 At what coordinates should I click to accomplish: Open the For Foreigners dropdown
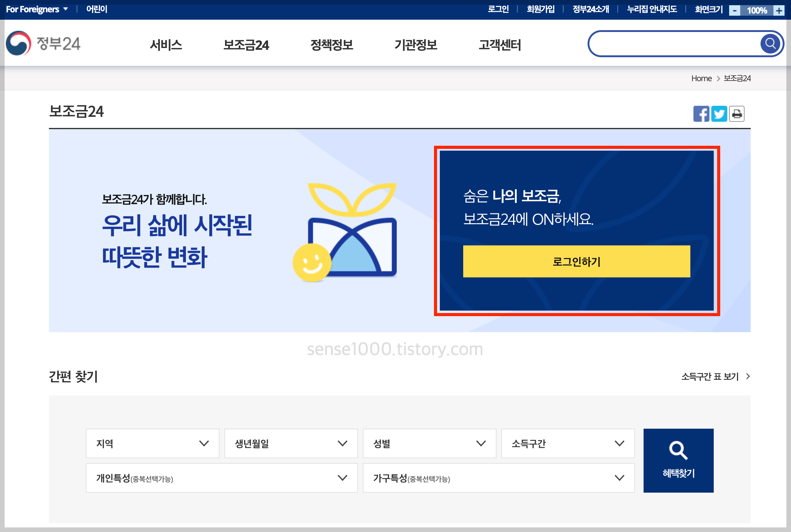pyautogui.click(x=37, y=9)
